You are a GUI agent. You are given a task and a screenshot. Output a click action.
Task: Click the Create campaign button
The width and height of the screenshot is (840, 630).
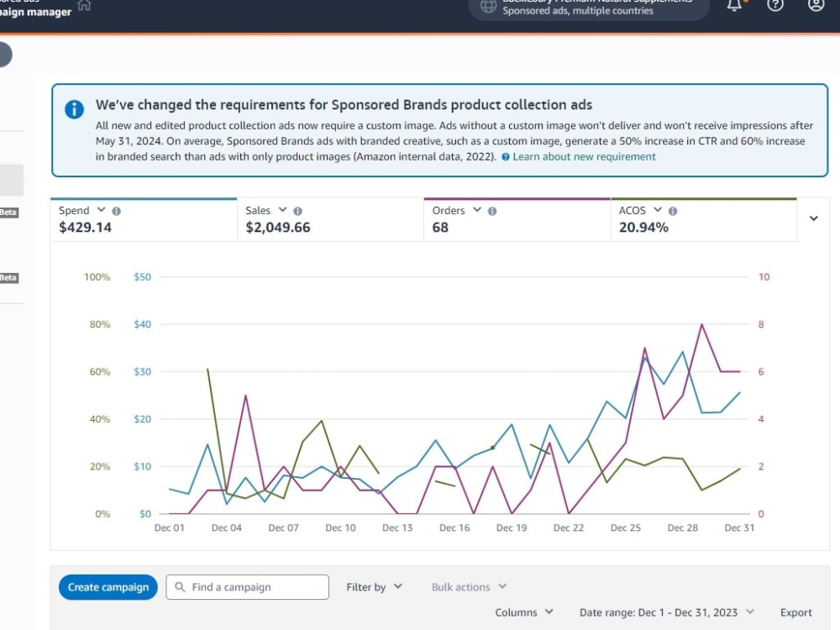(108, 587)
